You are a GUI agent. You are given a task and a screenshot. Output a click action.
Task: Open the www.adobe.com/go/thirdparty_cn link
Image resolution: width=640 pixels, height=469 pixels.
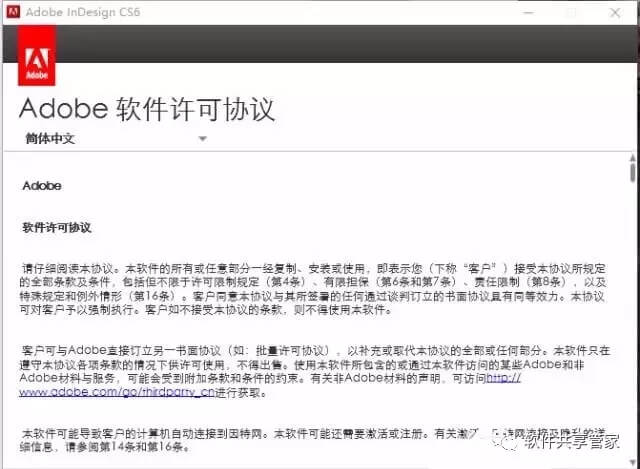117,392
